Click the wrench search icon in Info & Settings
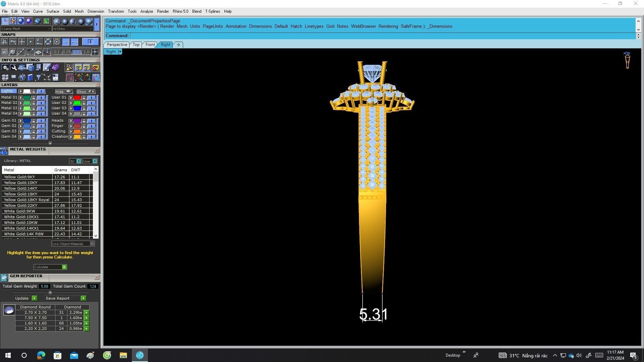Viewport: 644px width, 362px height. (14, 68)
